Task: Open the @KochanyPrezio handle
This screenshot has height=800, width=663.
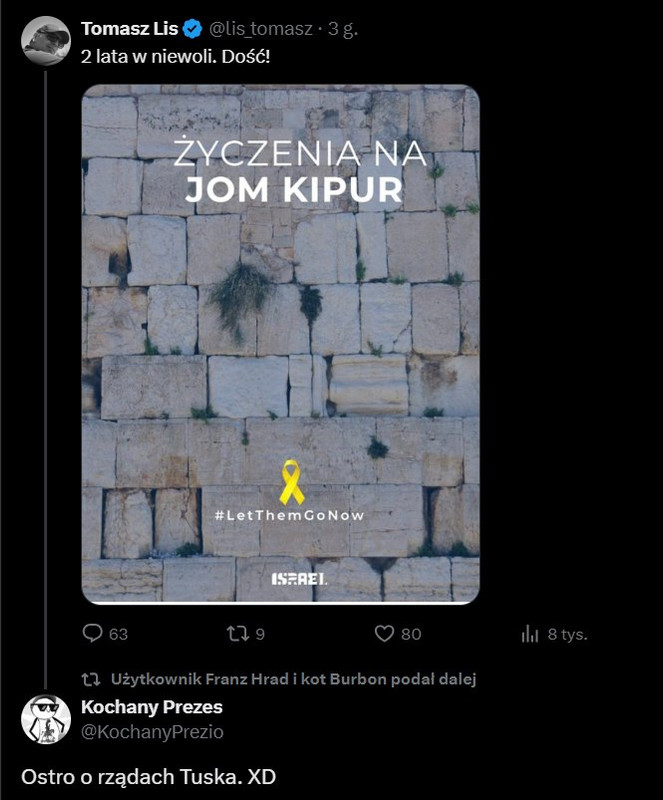Action: (152, 732)
